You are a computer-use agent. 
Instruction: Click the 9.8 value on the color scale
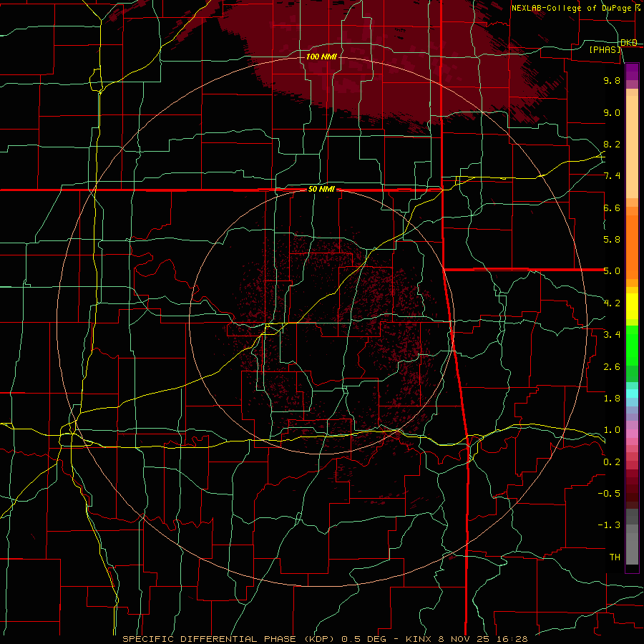pyautogui.click(x=612, y=80)
